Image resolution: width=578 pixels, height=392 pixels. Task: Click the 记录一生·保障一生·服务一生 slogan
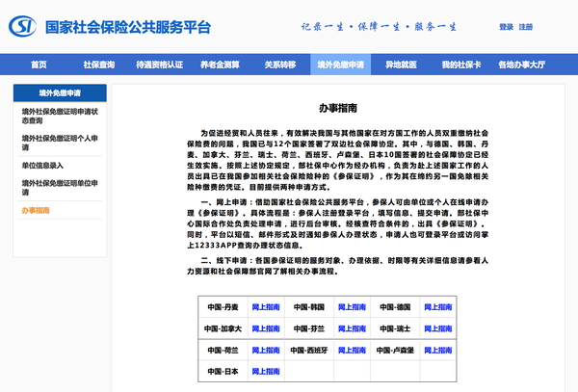click(379, 27)
